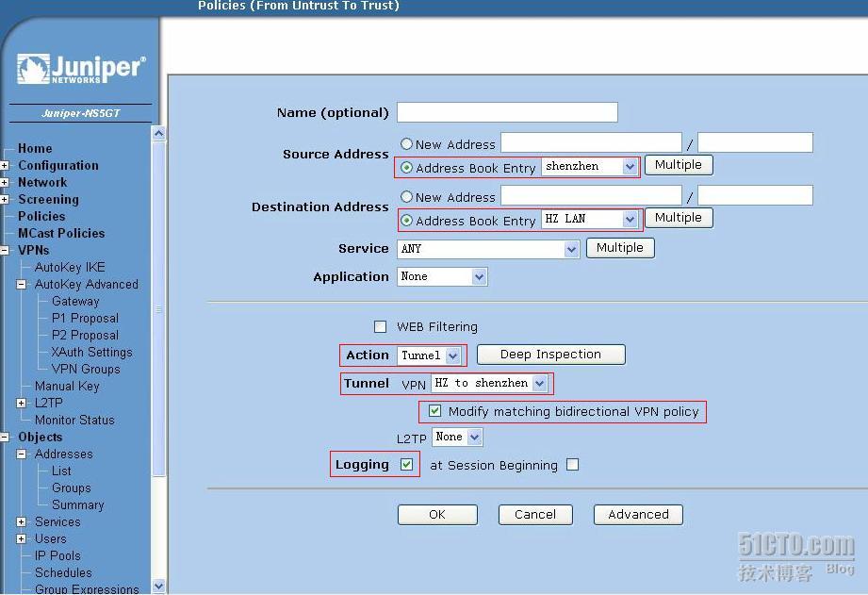Click the Source New Address IP field
Viewport: 868px width, 595px height.
tap(591, 142)
